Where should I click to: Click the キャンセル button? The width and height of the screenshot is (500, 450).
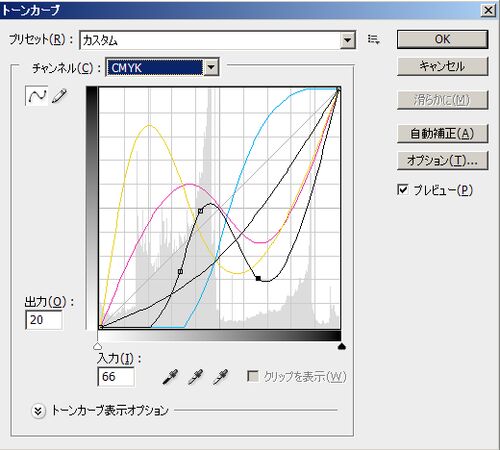point(443,66)
